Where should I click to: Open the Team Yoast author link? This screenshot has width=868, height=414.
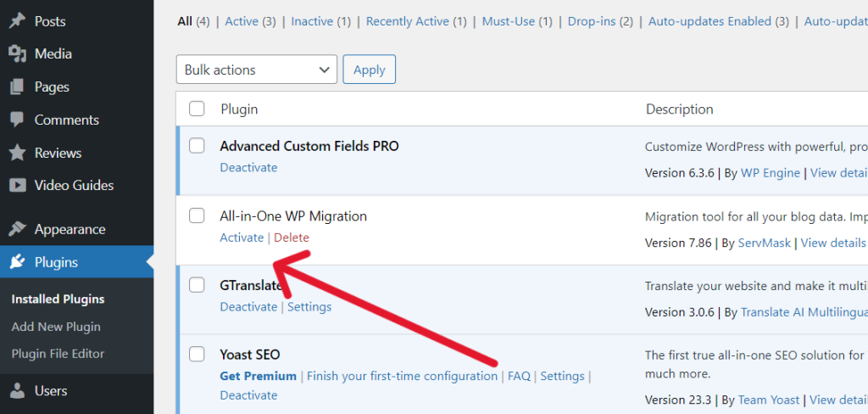[x=770, y=400]
